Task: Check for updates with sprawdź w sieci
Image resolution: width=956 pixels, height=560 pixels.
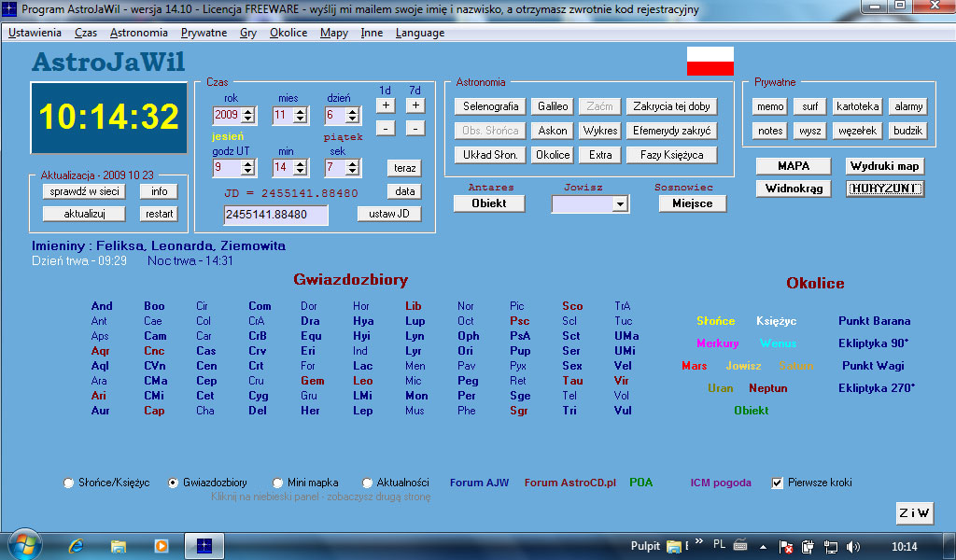Action: (x=84, y=191)
